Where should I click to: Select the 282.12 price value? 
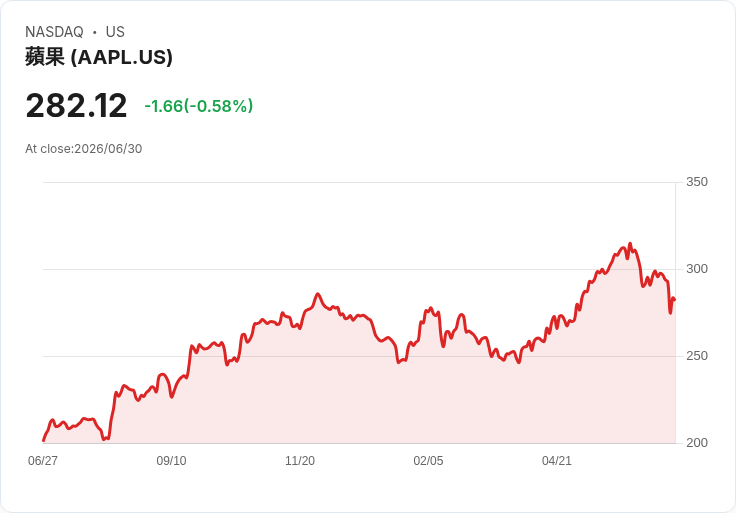[x=76, y=105]
